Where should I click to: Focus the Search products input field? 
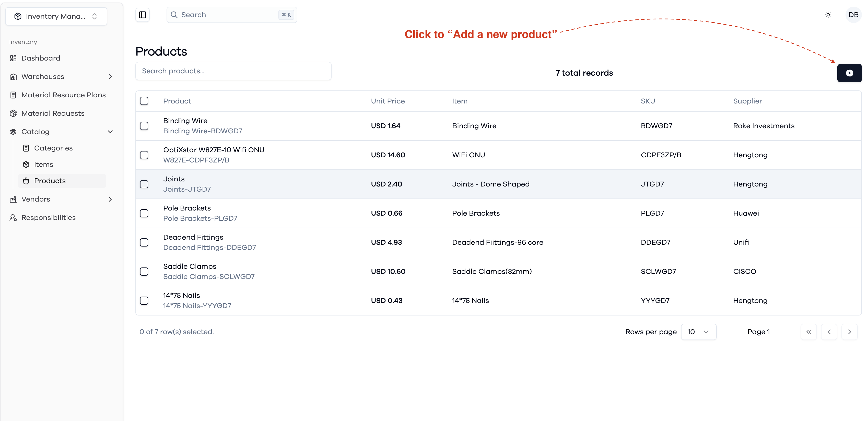pyautogui.click(x=233, y=71)
